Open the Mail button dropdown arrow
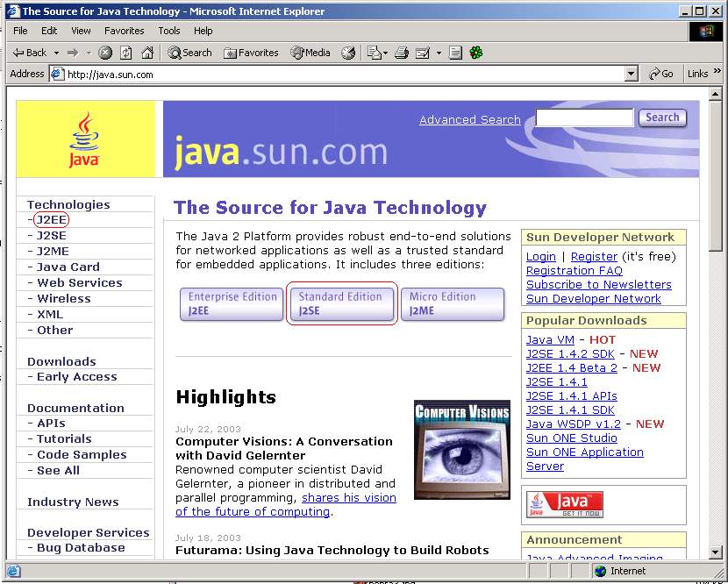Viewport: 728px width, 584px height. [385, 53]
